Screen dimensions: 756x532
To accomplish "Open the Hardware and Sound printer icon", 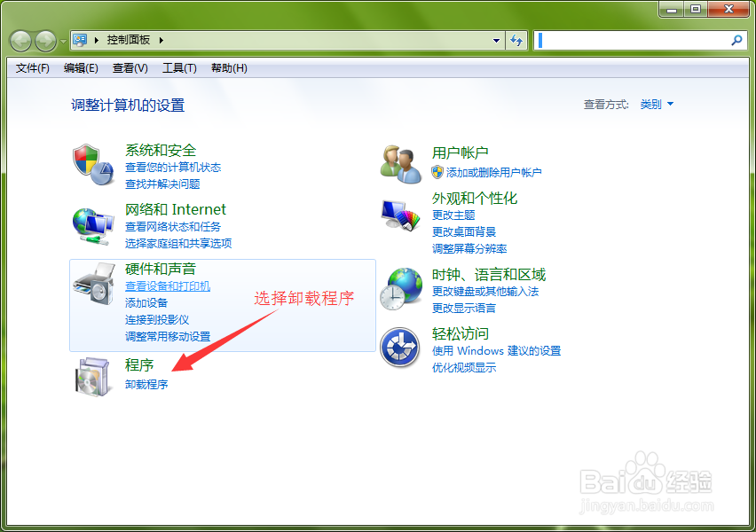I will tap(94, 284).
